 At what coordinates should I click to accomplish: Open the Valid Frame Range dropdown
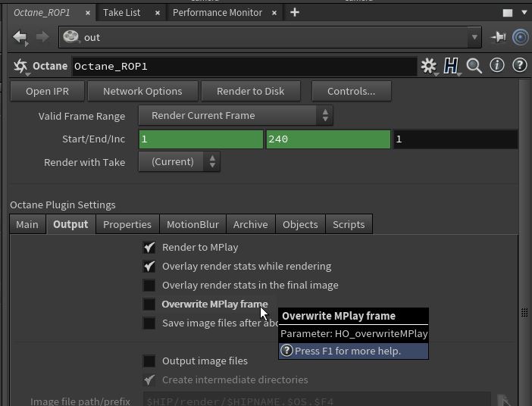pos(236,116)
